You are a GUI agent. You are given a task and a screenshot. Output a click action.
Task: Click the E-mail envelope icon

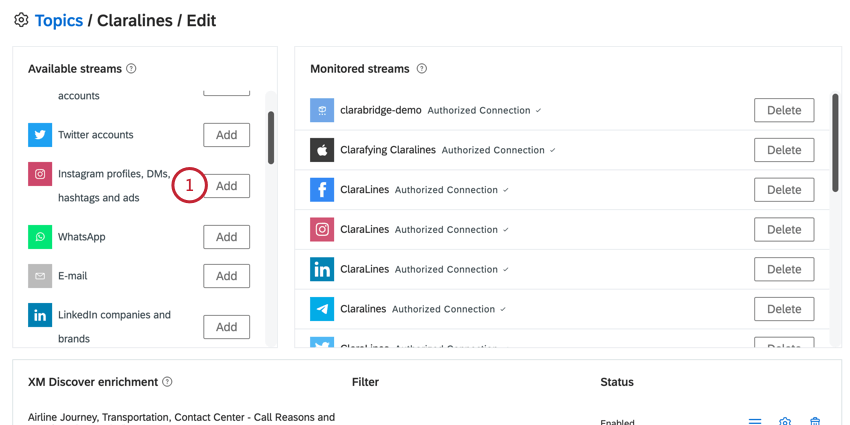(x=40, y=276)
